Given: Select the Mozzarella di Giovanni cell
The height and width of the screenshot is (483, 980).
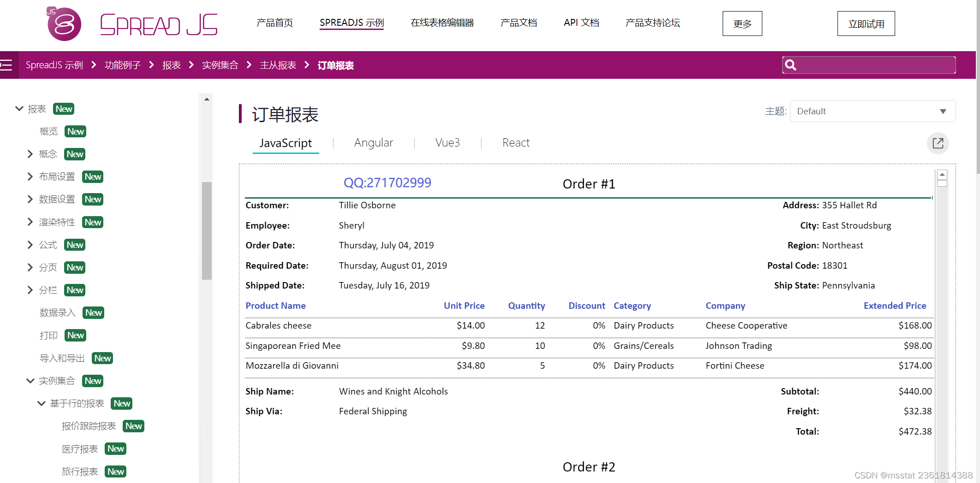Looking at the screenshot, I should [x=292, y=365].
